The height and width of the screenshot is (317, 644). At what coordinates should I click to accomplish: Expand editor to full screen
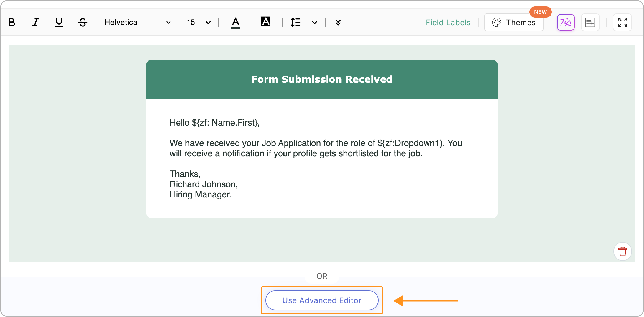622,22
